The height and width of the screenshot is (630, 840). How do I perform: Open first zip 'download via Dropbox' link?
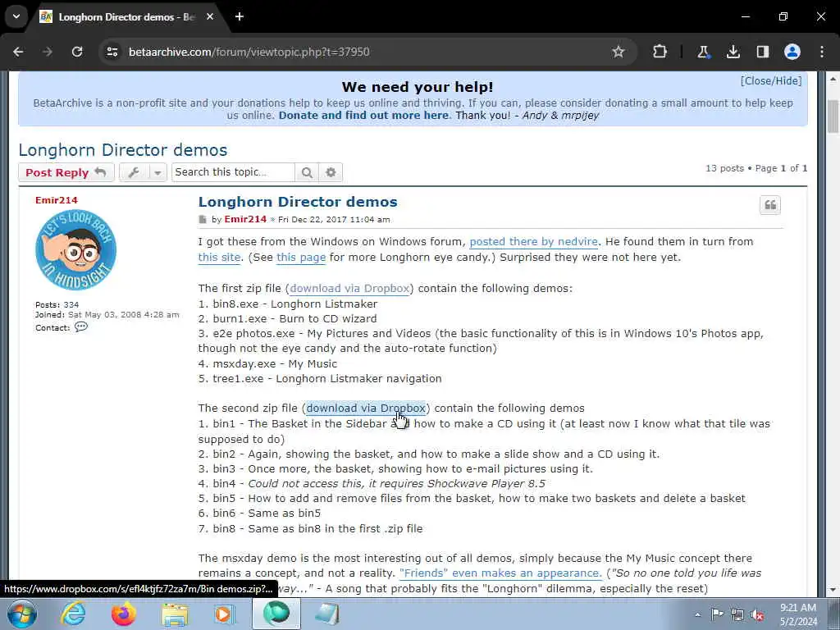coord(349,288)
